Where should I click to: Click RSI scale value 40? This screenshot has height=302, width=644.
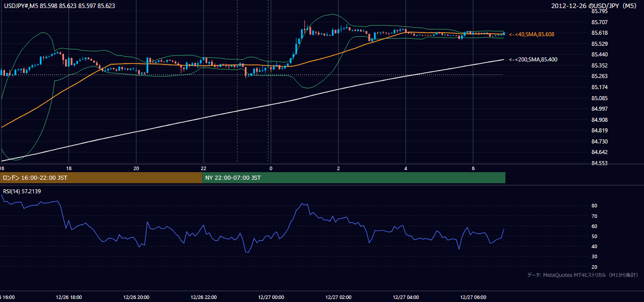pyautogui.click(x=594, y=247)
